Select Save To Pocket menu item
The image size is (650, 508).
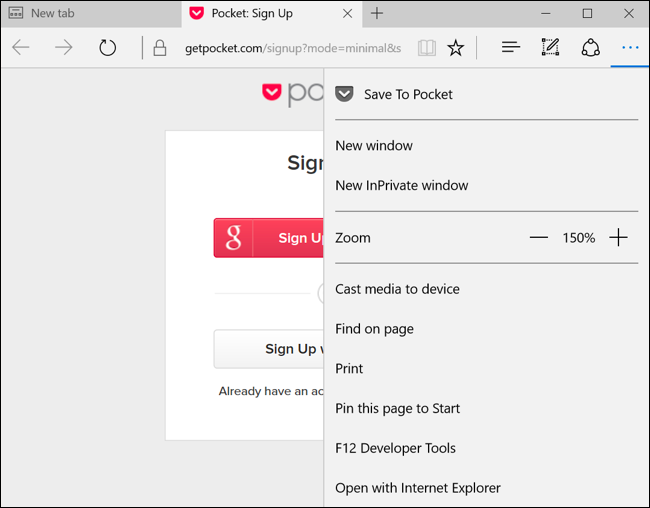pyautogui.click(x=407, y=94)
